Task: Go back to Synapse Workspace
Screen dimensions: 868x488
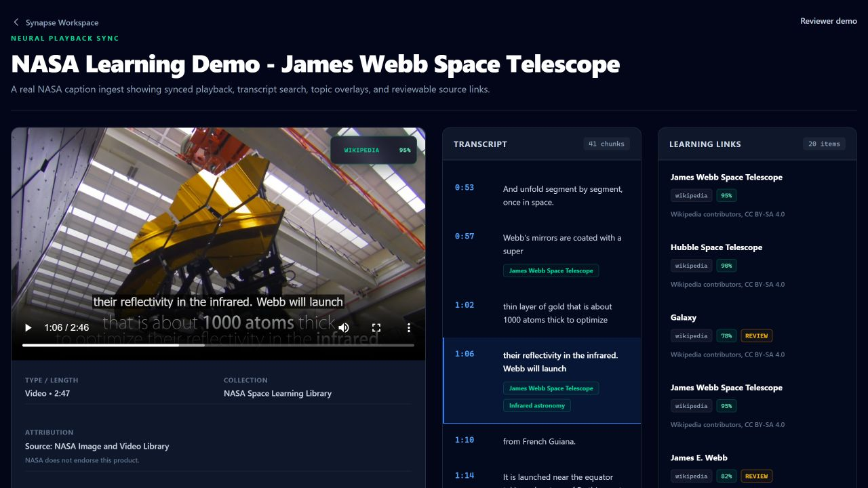Action: coord(56,22)
